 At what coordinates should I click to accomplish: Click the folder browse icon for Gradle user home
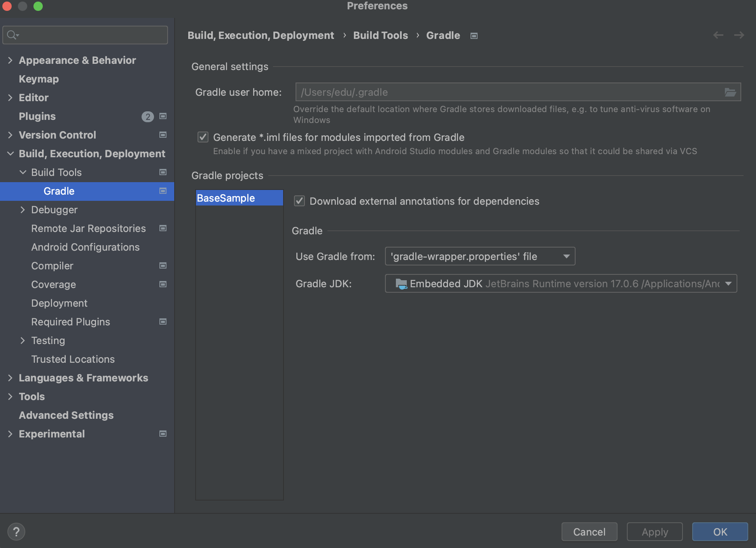pos(730,92)
